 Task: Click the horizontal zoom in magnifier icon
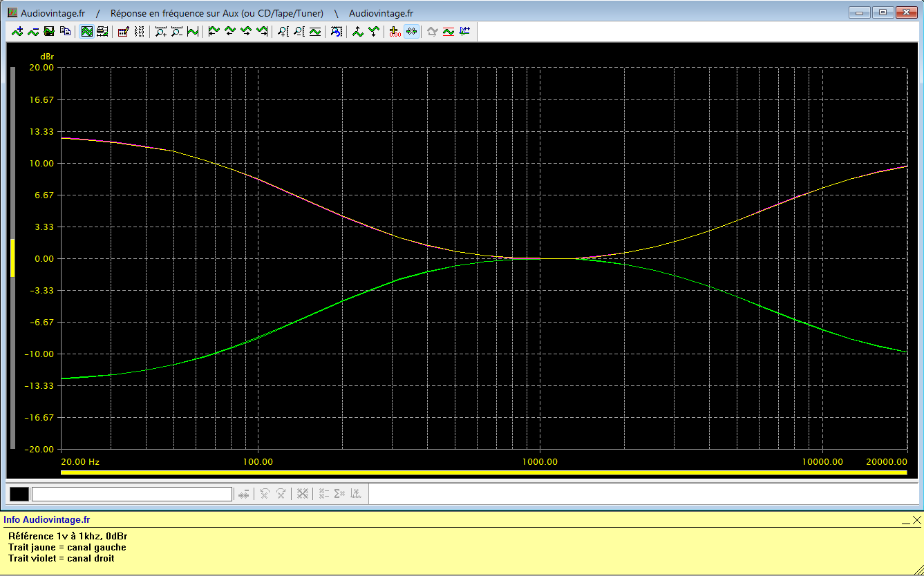coord(160,31)
